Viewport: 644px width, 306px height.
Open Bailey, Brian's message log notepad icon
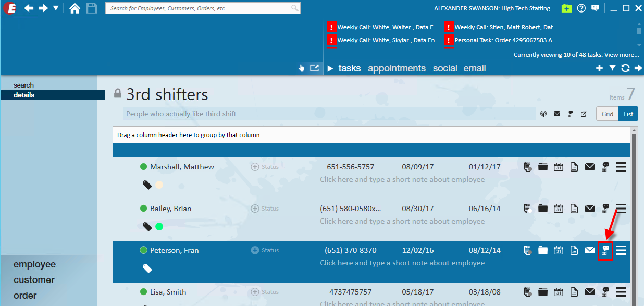click(x=528, y=209)
